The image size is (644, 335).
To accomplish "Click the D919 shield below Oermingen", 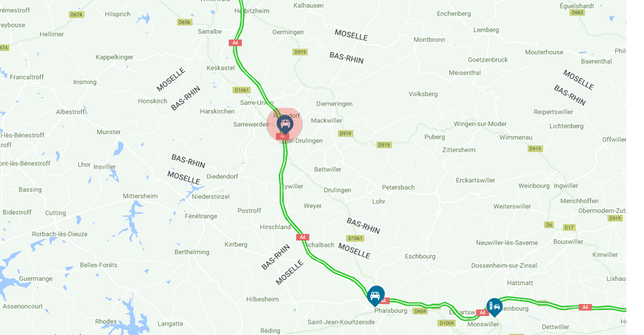I will (x=300, y=52).
